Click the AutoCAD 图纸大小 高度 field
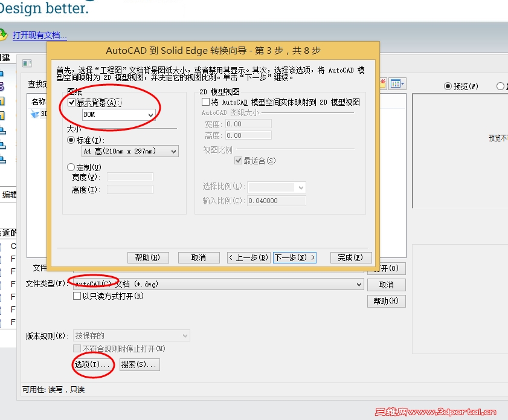 point(248,135)
